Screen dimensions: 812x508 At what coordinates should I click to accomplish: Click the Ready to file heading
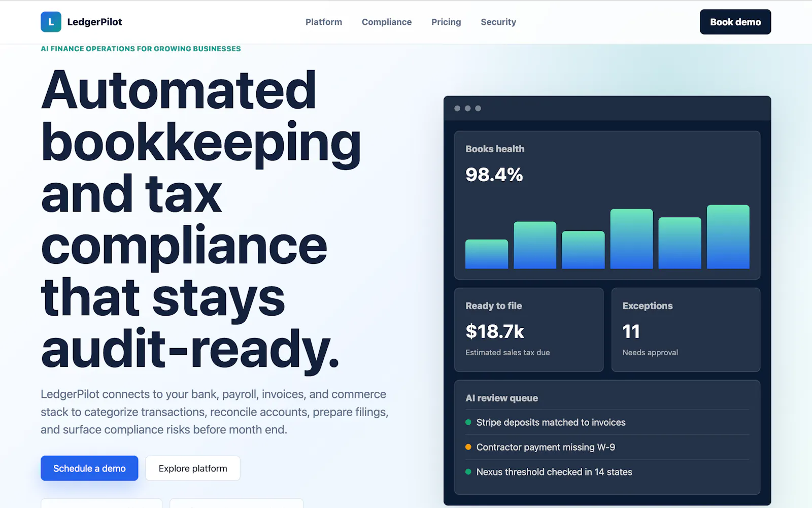493,306
